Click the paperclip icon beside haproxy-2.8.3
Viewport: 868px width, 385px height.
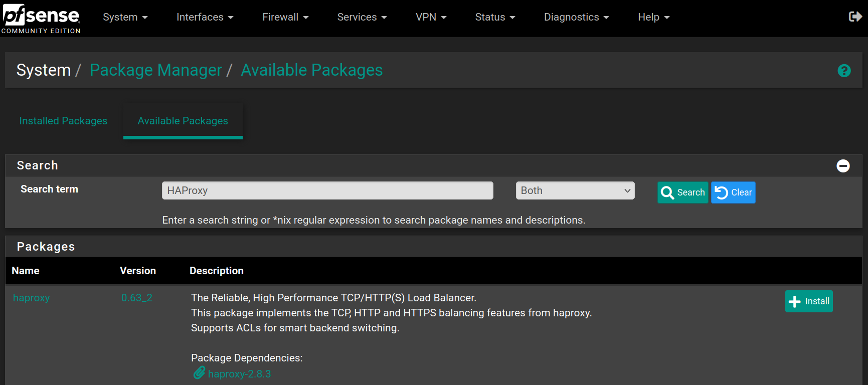(199, 373)
